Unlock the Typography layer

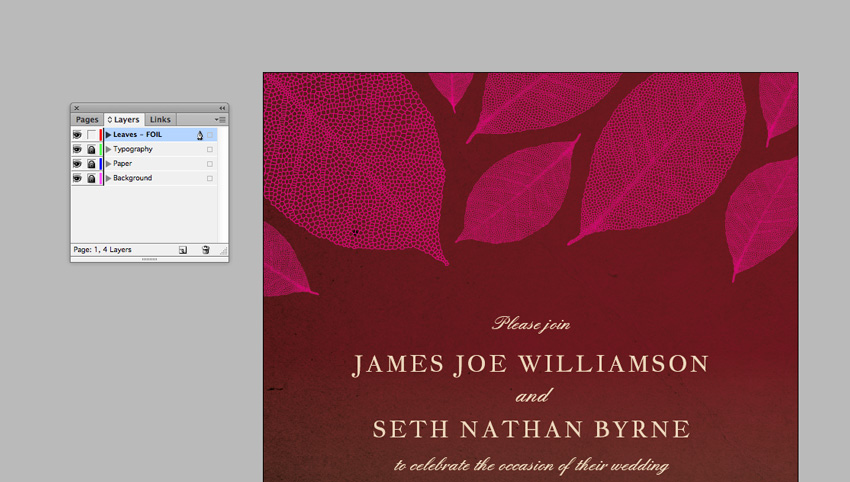91,149
